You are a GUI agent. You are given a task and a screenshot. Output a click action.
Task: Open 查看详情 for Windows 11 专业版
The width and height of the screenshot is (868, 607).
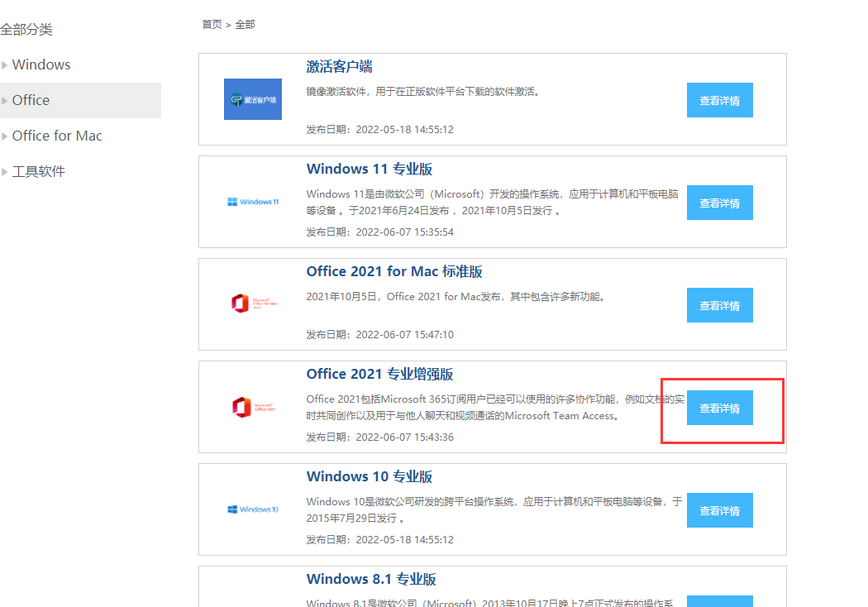pyautogui.click(x=719, y=203)
